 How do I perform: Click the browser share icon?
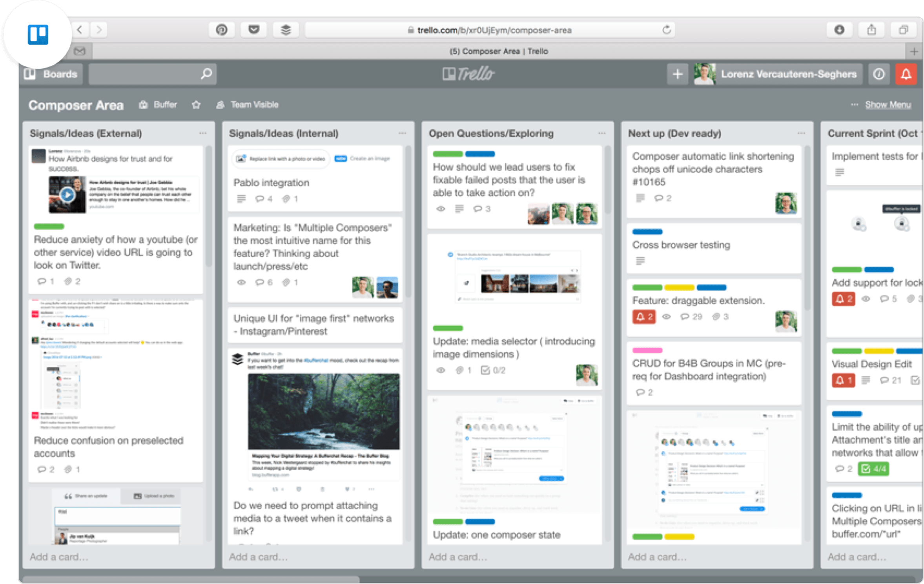(871, 30)
